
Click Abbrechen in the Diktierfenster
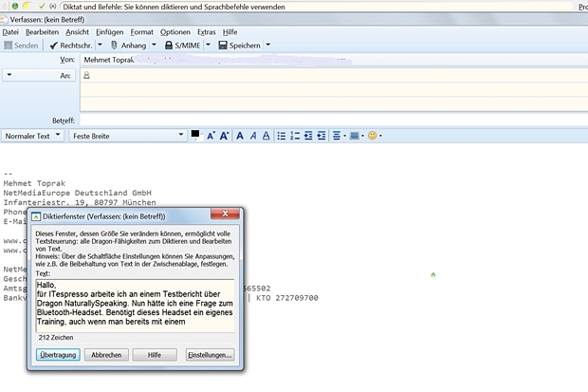click(106, 355)
